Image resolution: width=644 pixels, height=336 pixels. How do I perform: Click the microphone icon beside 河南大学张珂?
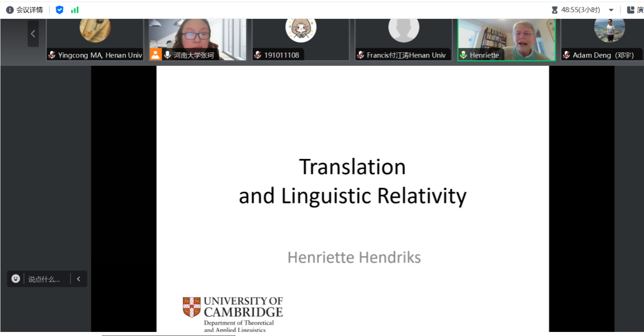pos(167,55)
